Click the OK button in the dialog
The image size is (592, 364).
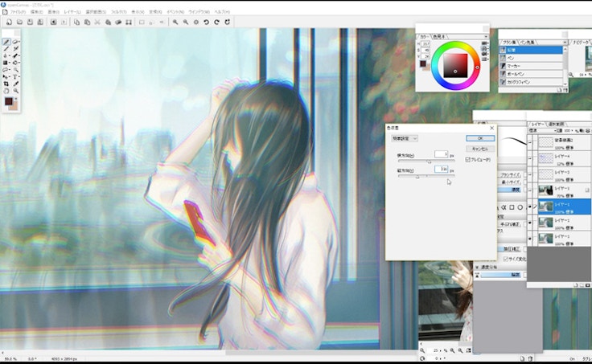point(480,138)
